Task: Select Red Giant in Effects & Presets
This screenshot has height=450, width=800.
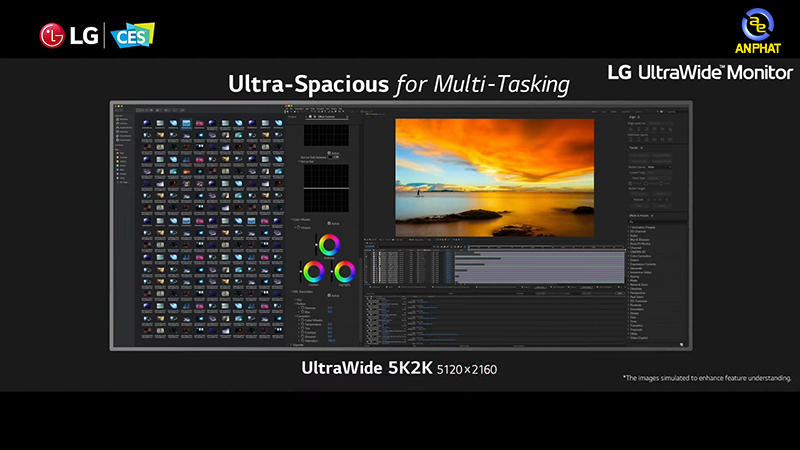Action: tap(636, 297)
